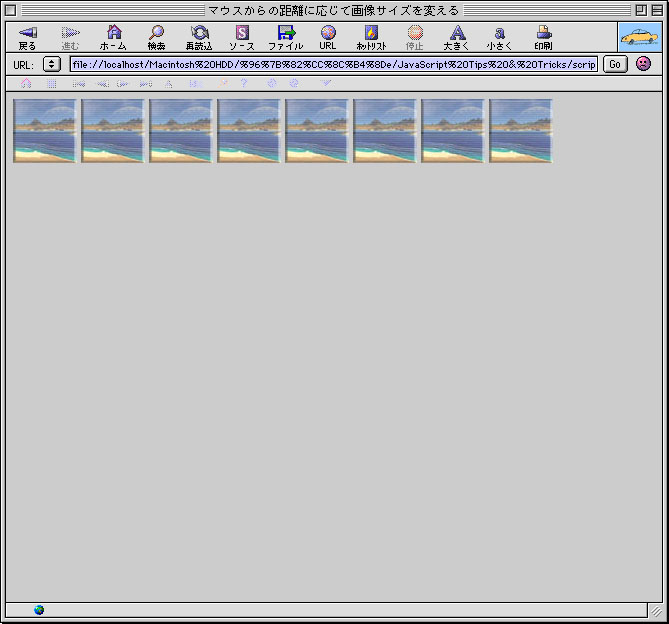This screenshot has height=624, width=669.
Task: Click the up triangle link icon
Action: 169,84
